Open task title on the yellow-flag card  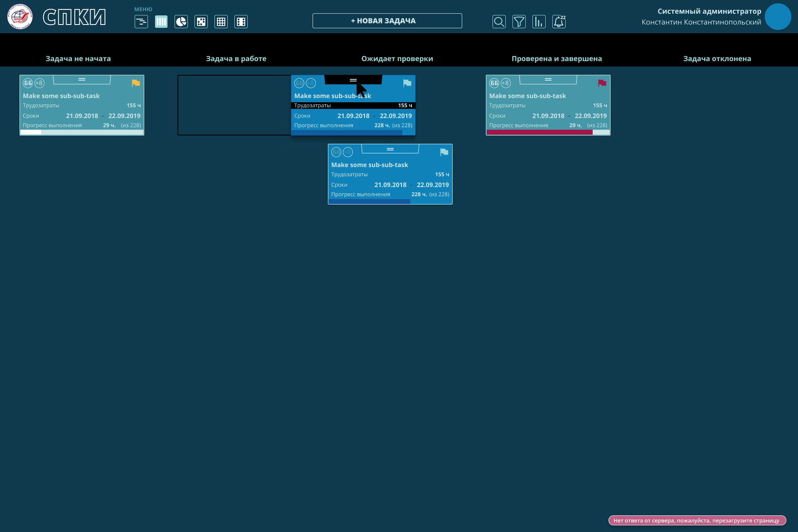tap(61, 96)
